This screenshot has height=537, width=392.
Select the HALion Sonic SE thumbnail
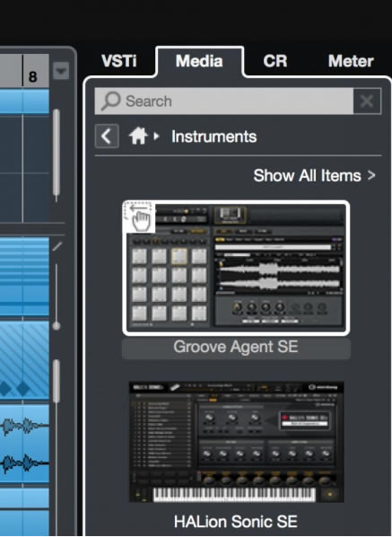(x=236, y=442)
